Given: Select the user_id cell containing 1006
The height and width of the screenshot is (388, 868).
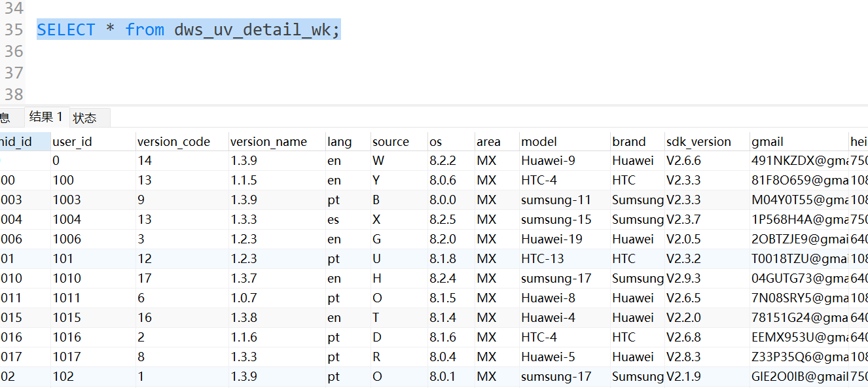Looking at the screenshot, I should click(x=67, y=239).
